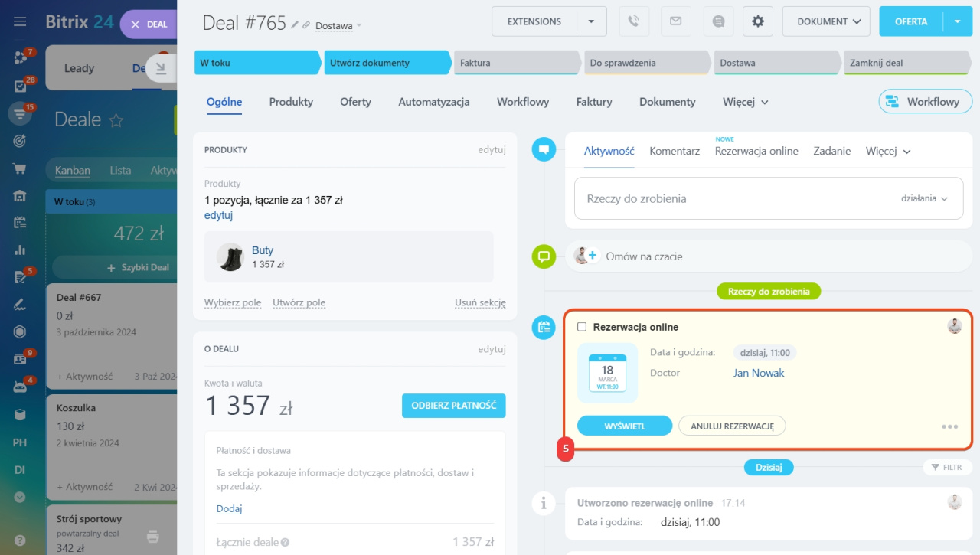Copy deal link using chain icon
This screenshot has height=555, width=980.
[306, 25]
